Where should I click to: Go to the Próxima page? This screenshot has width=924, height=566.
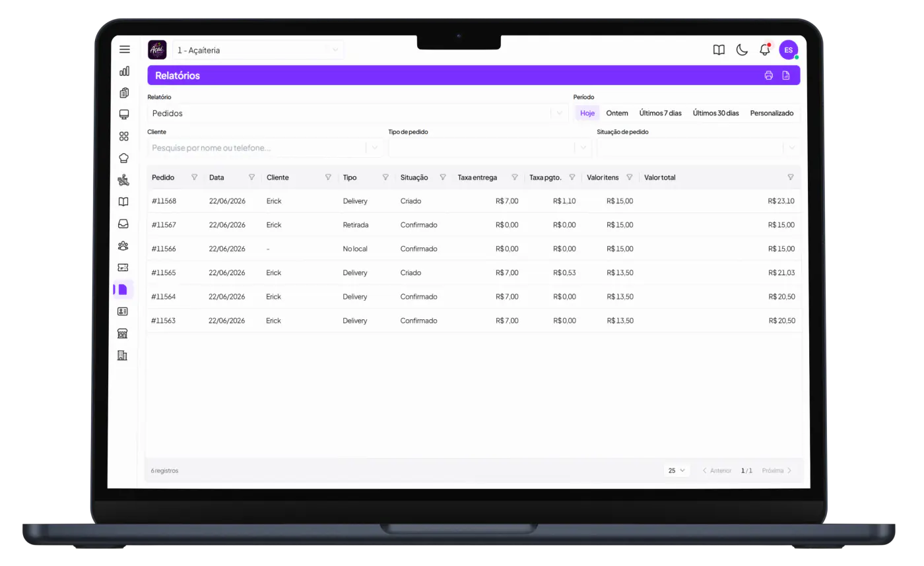[777, 470]
